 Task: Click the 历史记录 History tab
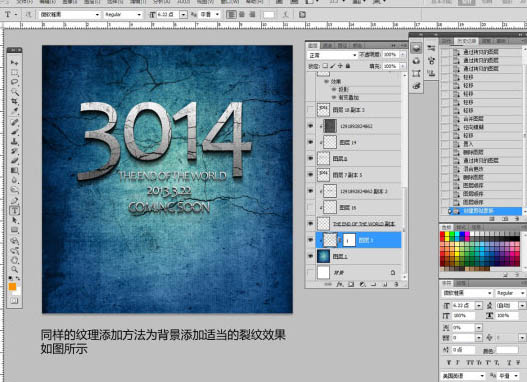point(465,41)
